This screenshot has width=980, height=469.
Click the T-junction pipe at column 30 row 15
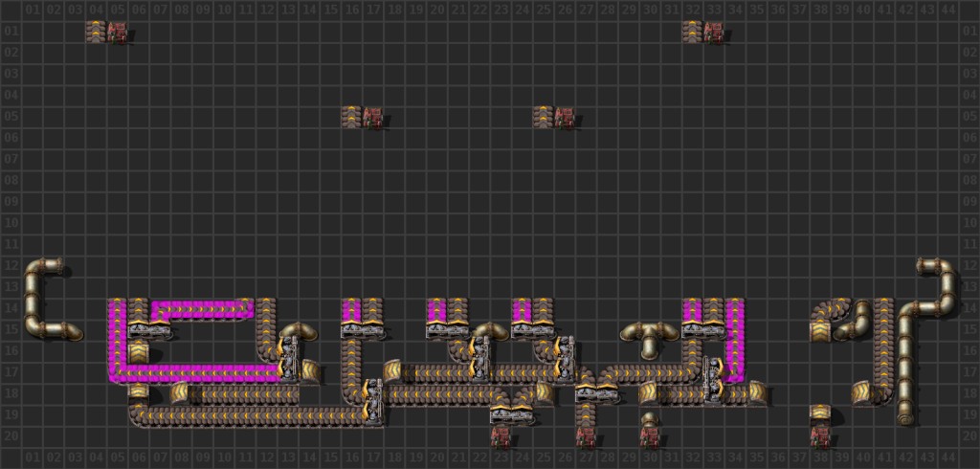tap(650, 336)
